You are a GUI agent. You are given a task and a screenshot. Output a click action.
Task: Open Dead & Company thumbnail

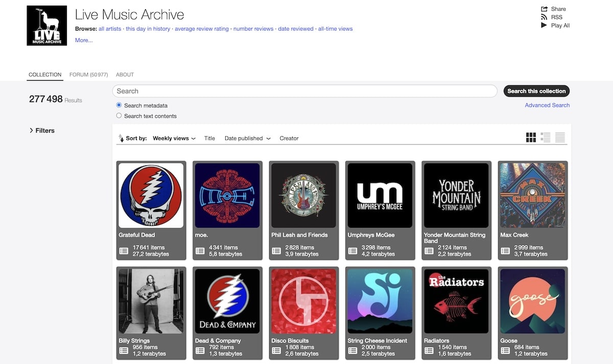point(227,301)
